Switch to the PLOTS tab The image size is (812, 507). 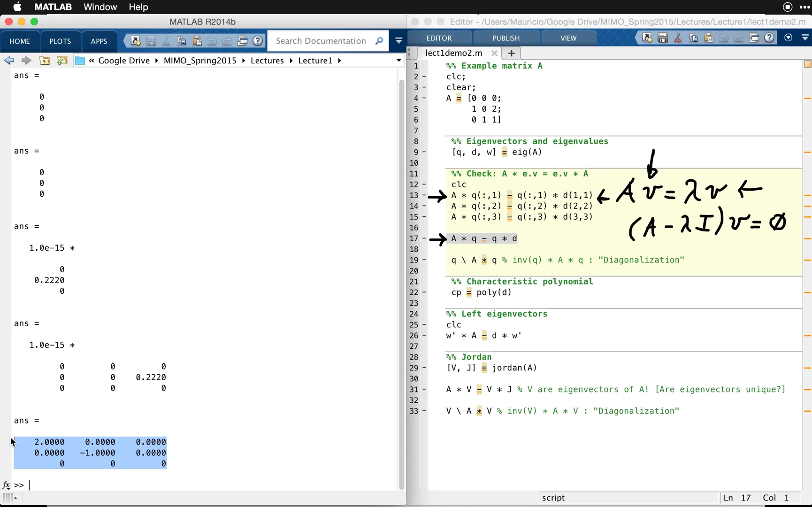tap(60, 41)
